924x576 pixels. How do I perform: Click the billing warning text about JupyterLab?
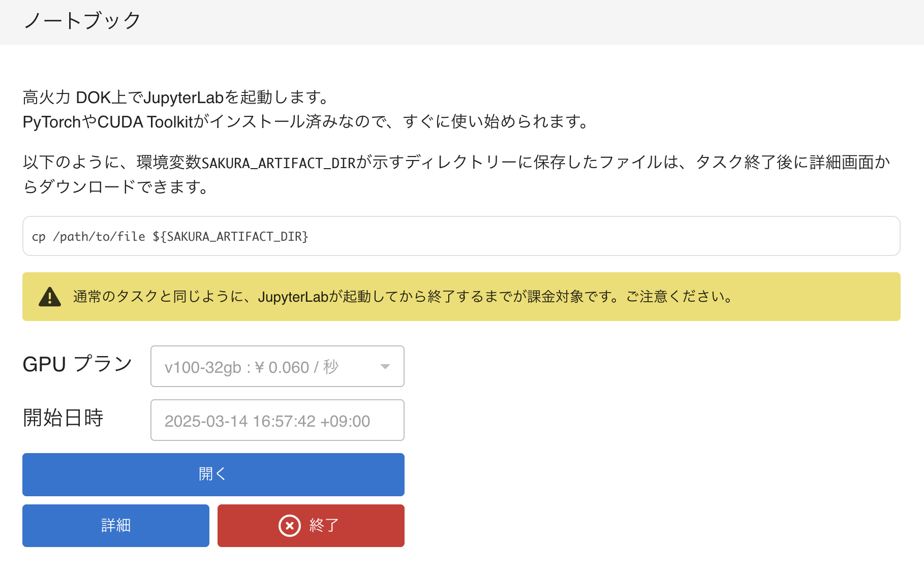pos(405,297)
